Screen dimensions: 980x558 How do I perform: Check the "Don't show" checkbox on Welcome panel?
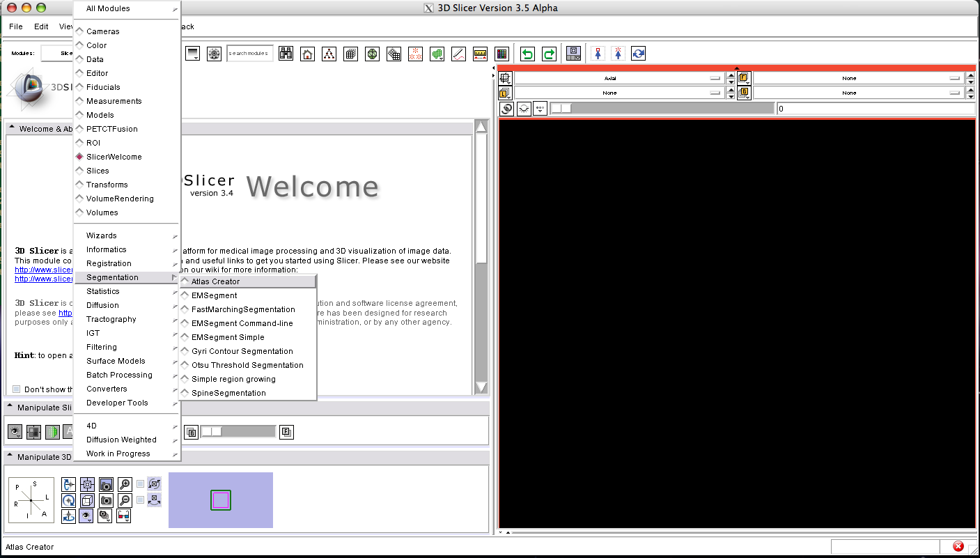click(x=17, y=389)
